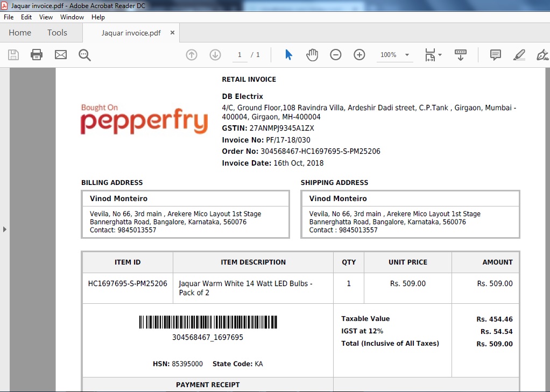Choose the Selection arrow tool
This screenshot has height=392, width=550.
click(x=288, y=55)
